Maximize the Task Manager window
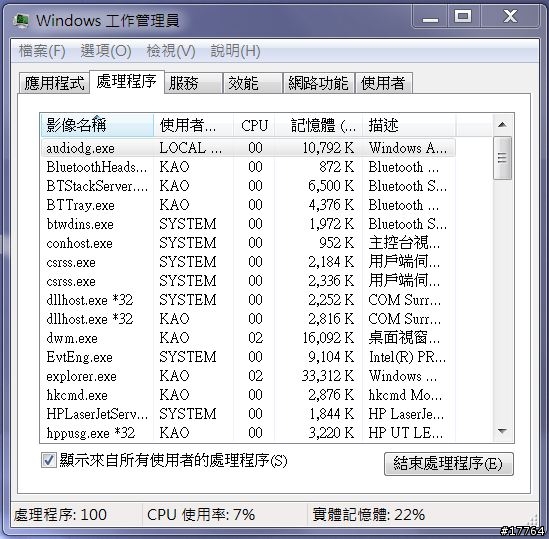Viewport: 549px width, 539px height. coord(463,16)
